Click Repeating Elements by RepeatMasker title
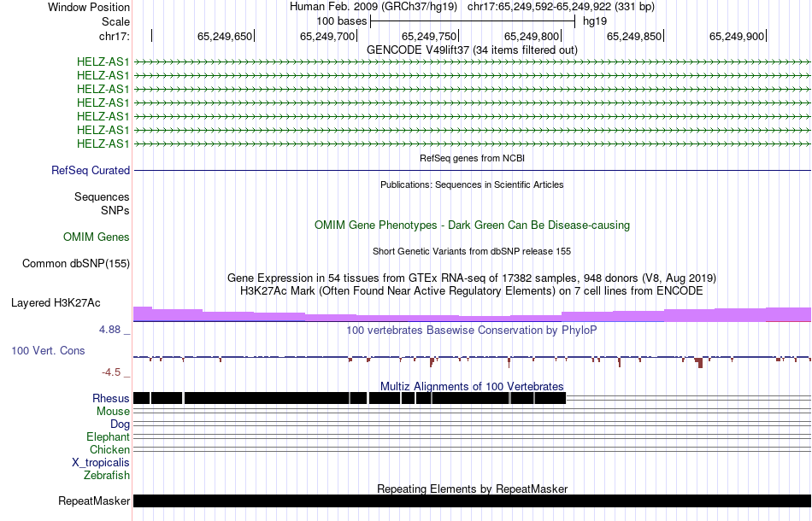Viewport: 812px width, 521px height. tap(472, 489)
